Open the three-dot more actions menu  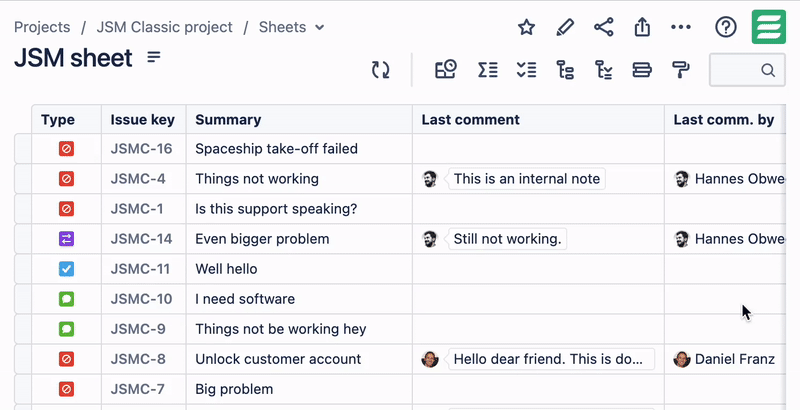coord(681,28)
